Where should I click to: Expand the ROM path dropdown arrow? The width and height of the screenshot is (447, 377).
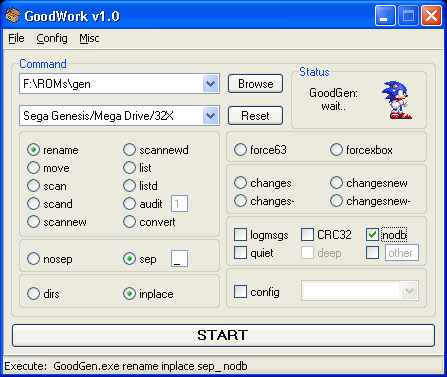tap(210, 84)
